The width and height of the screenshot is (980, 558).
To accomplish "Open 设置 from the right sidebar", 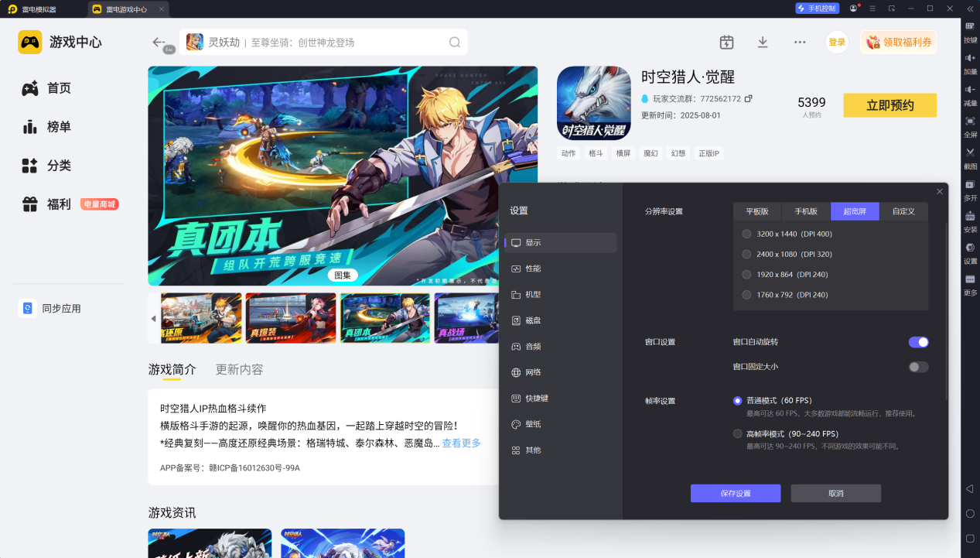I will 970,252.
